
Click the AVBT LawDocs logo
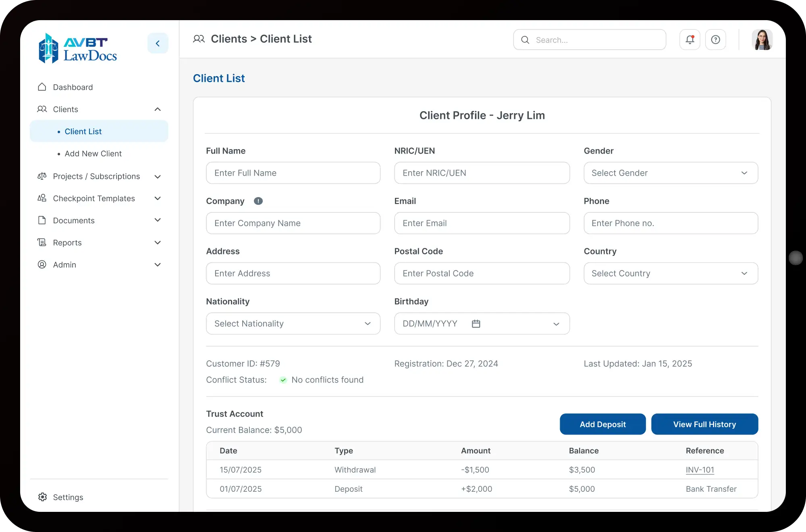78,48
